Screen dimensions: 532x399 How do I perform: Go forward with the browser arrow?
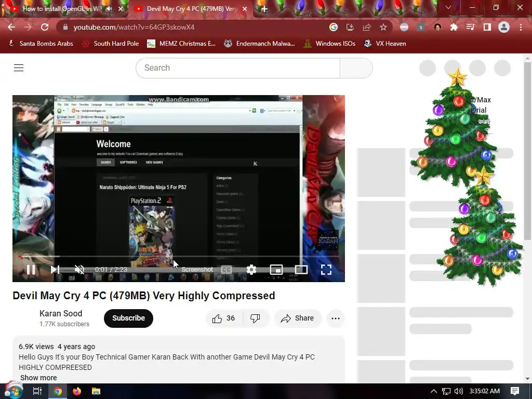pyautogui.click(x=28, y=27)
